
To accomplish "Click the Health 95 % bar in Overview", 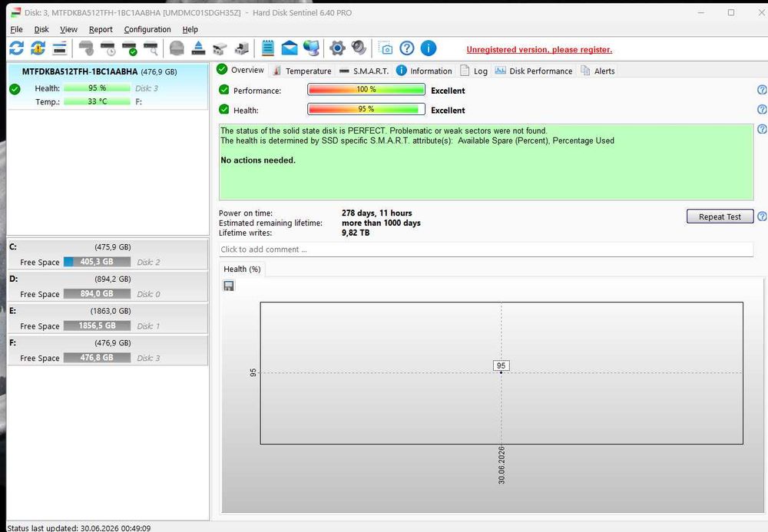I will click(366, 109).
